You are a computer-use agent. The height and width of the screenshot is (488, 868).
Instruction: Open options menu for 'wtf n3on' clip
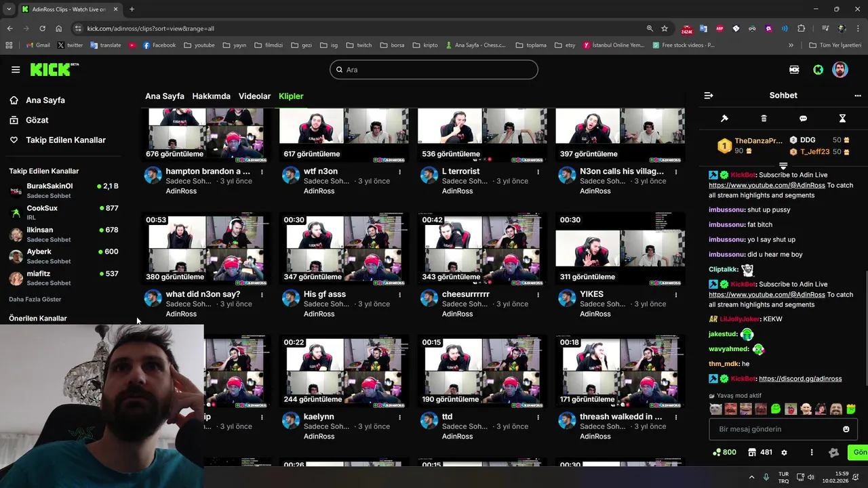coord(400,172)
